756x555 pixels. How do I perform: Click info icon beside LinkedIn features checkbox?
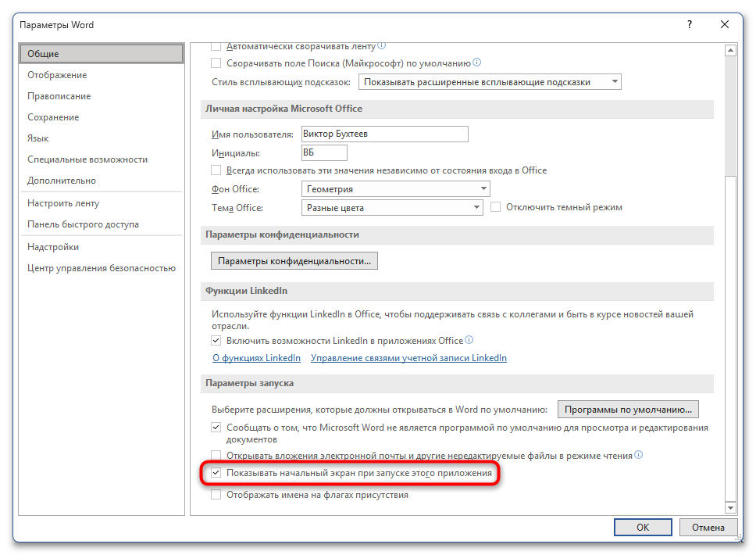pos(469,340)
